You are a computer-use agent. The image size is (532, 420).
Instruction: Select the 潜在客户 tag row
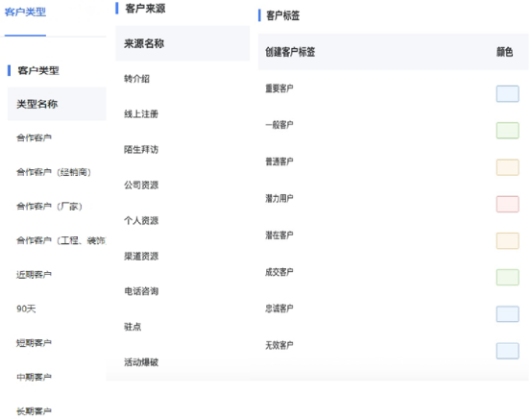click(393, 235)
